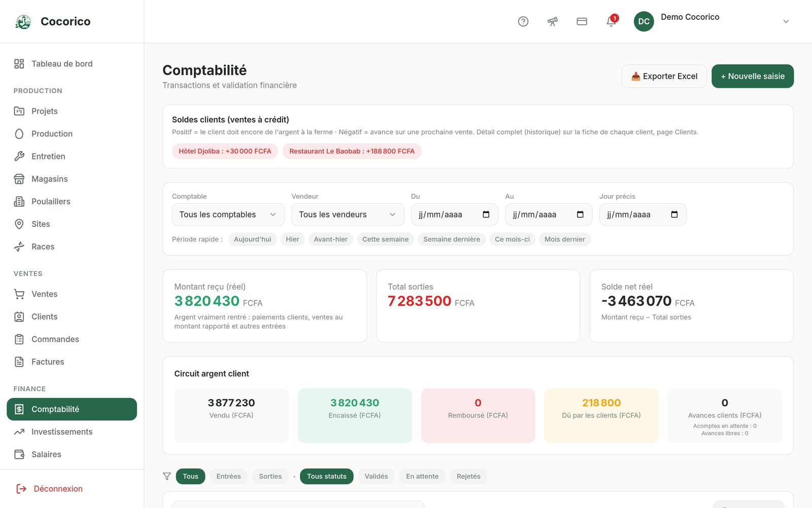The image size is (812, 508).
Task: Click the building icon for Poulaillers
Action: 19,202
